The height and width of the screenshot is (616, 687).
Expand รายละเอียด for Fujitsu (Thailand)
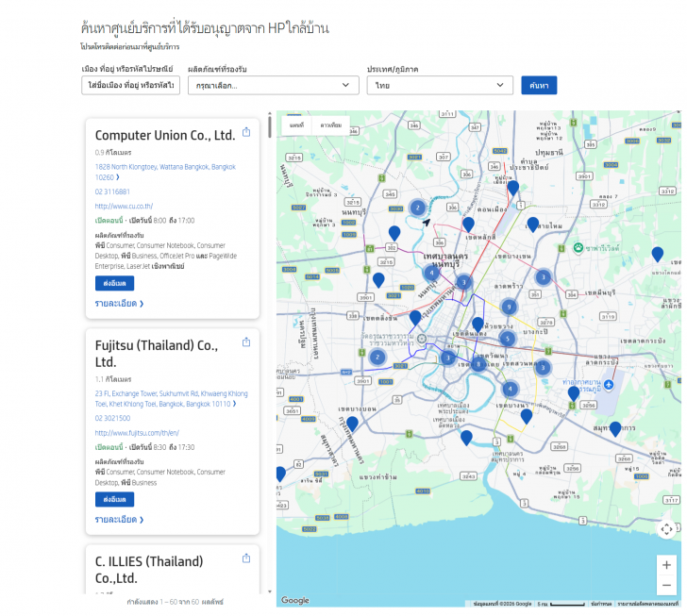click(119, 519)
